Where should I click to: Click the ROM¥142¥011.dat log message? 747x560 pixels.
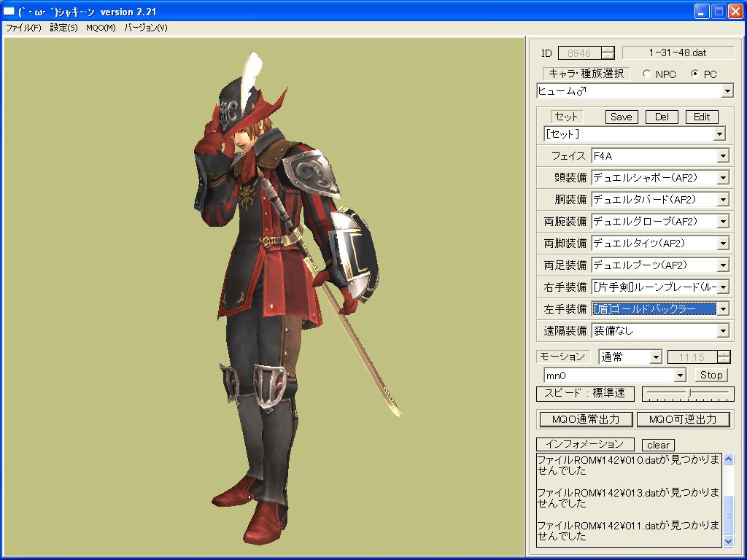628,531
